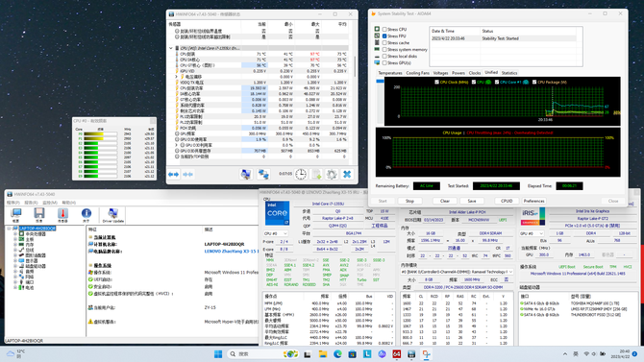Enable the Stress local disks checkbox
This screenshot has height=362, width=644.
point(384,57)
